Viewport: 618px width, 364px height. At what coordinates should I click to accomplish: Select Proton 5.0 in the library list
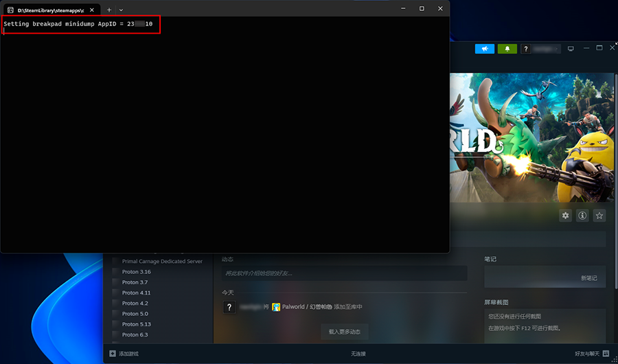pos(135,314)
